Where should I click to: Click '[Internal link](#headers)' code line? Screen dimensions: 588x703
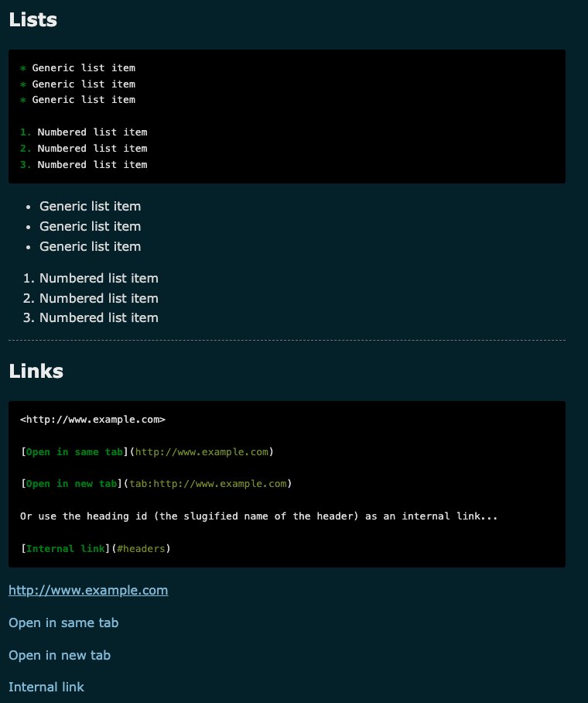(95, 549)
